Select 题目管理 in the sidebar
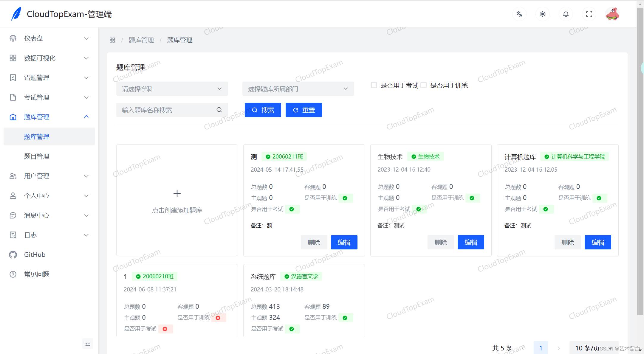 [37, 156]
